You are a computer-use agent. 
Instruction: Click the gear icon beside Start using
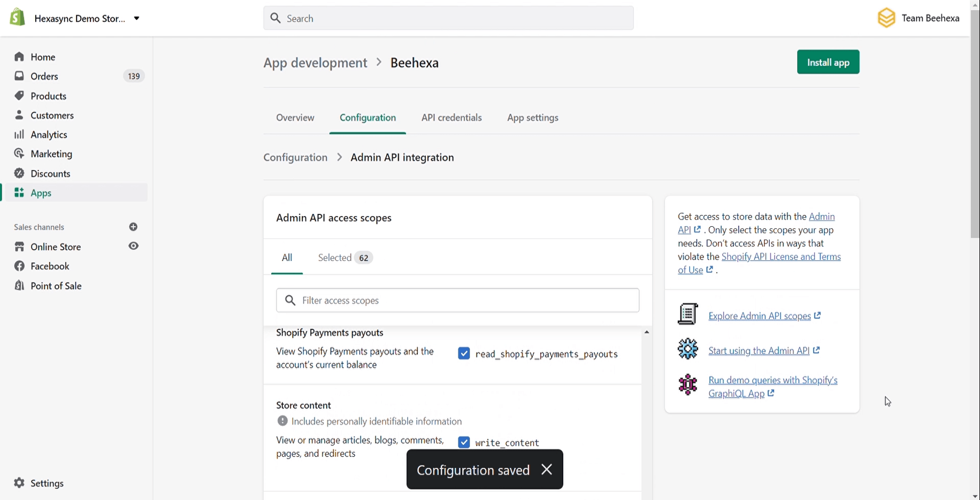click(688, 349)
